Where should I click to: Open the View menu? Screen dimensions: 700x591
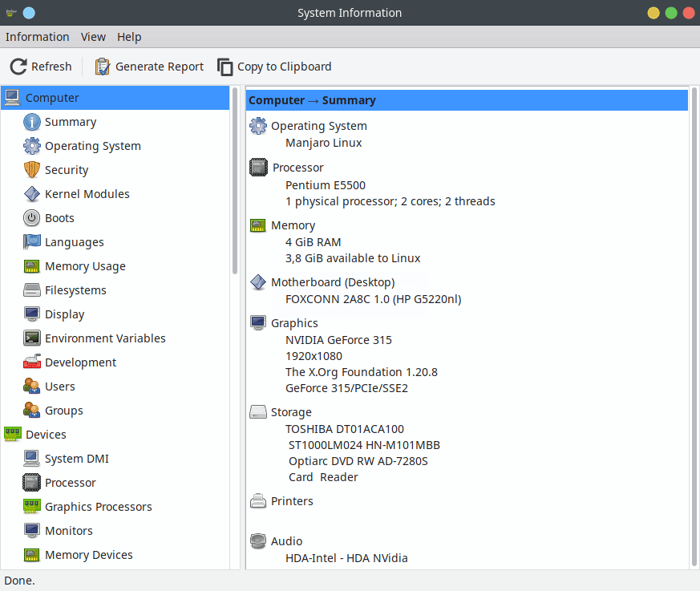tap(93, 37)
